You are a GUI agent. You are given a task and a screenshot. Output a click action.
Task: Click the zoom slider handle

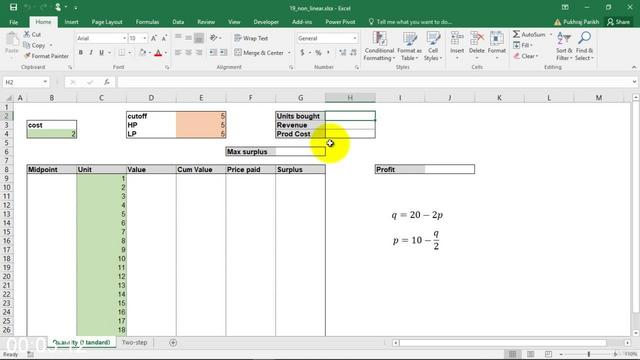[589, 354]
